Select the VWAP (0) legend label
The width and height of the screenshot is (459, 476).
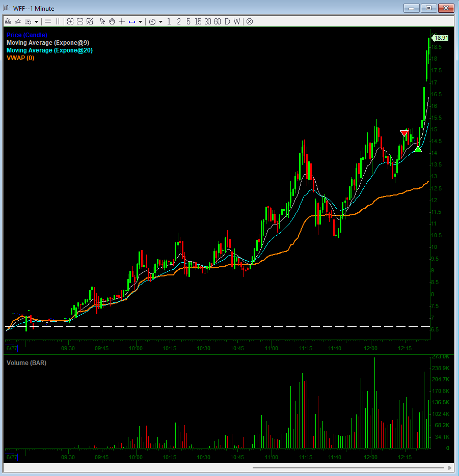tap(20, 58)
